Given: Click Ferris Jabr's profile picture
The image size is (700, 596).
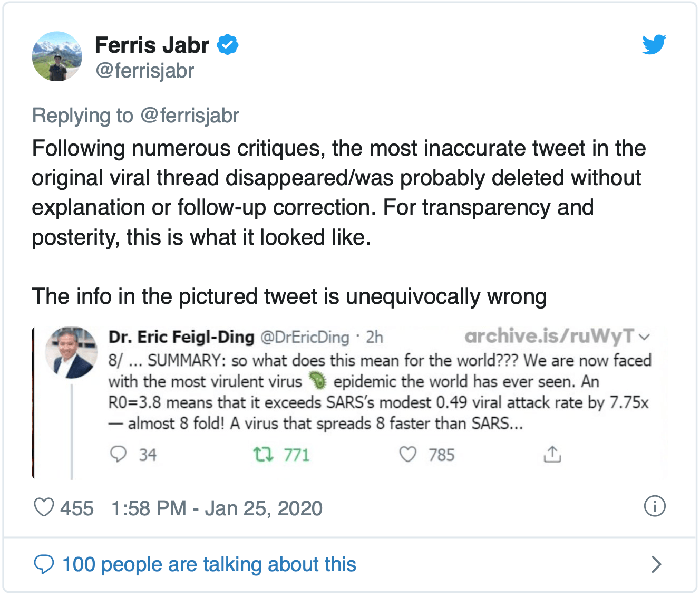Looking at the screenshot, I should point(57,56).
